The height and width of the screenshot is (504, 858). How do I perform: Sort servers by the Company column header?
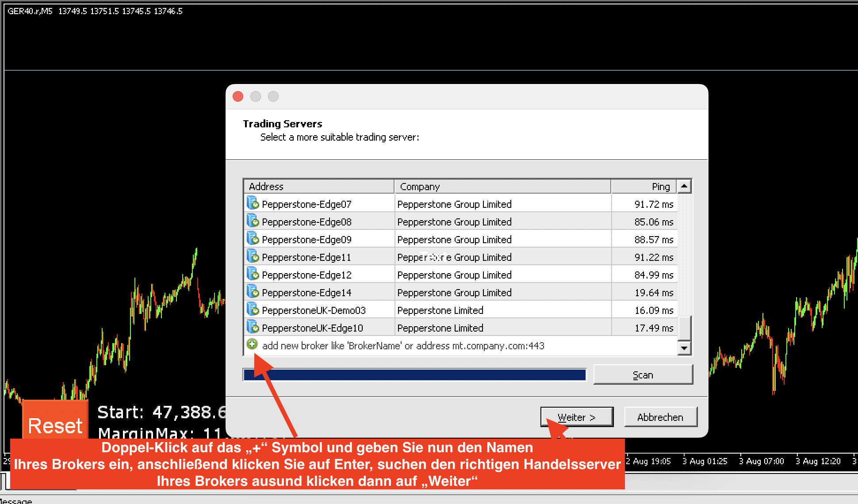tap(502, 187)
